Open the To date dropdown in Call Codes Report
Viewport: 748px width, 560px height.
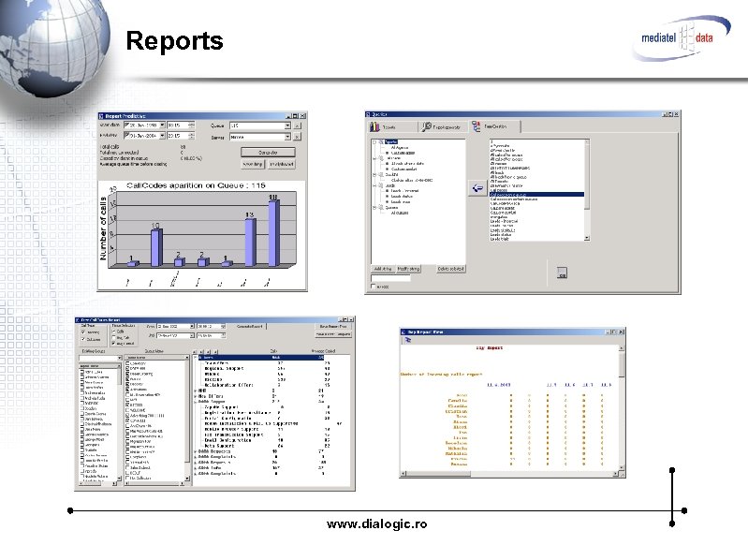pyautogui.click(x=192, y=336)
